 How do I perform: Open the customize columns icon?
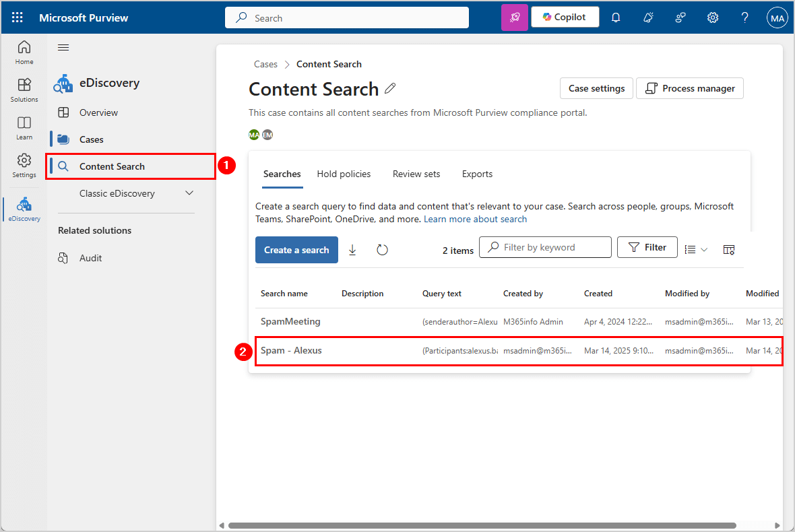point(728,249)
